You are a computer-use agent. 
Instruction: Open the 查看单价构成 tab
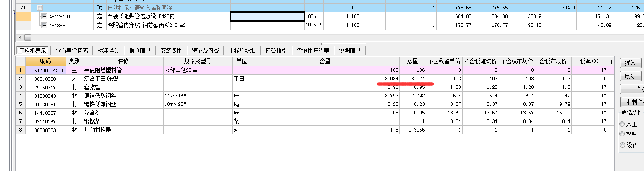point(71,50)
